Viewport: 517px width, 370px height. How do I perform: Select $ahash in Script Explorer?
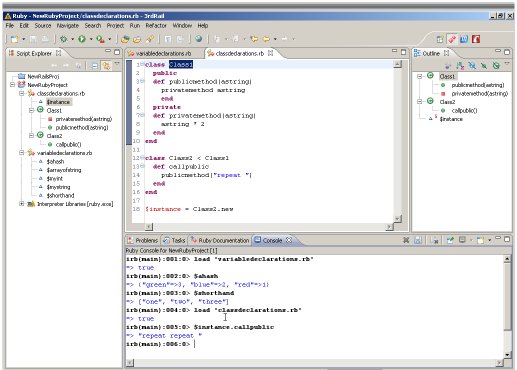[55, 161]
